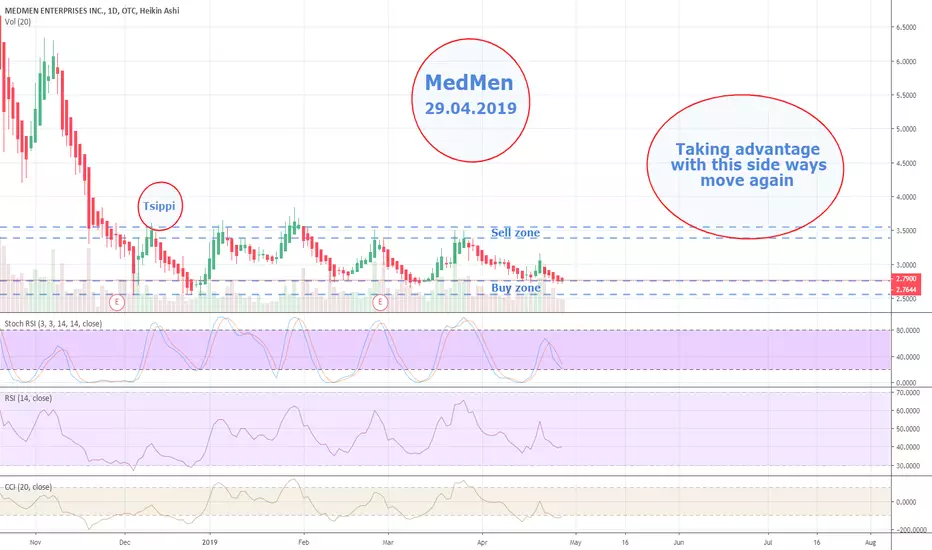Select the MedMen 29.04.2019 circle annotation
The width and height of the screenshot is (932, 550).
471,100
